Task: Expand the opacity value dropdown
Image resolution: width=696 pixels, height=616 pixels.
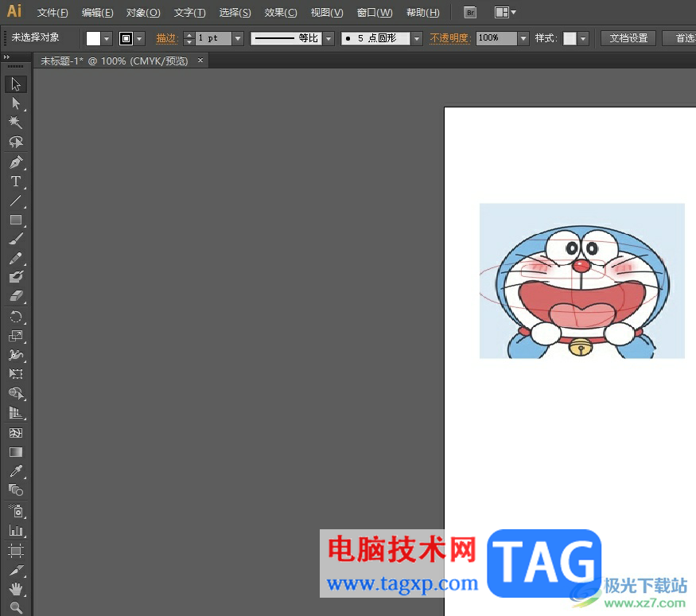Action: pyautogui.click(x=523, y=39)
